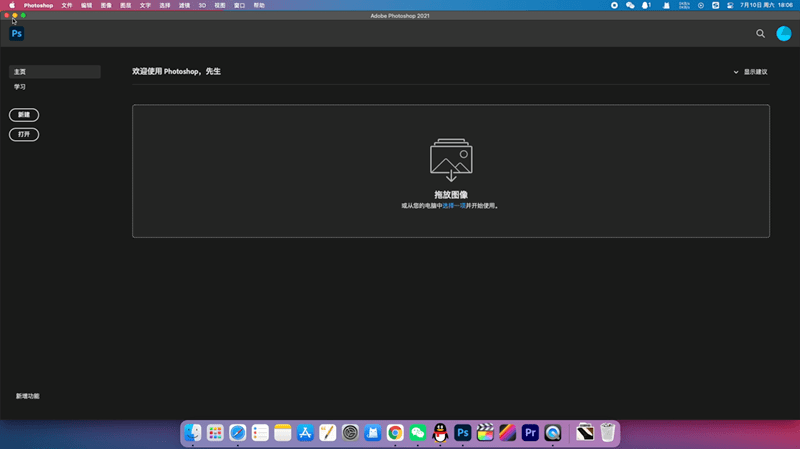The width and height of the screenshot is (800, 449).
Task: Open the 文件 menu
Action: tap(67, 5)
